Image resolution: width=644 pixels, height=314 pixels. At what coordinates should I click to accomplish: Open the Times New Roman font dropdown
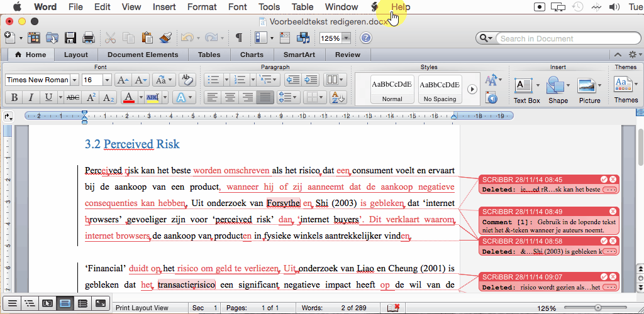74,80
